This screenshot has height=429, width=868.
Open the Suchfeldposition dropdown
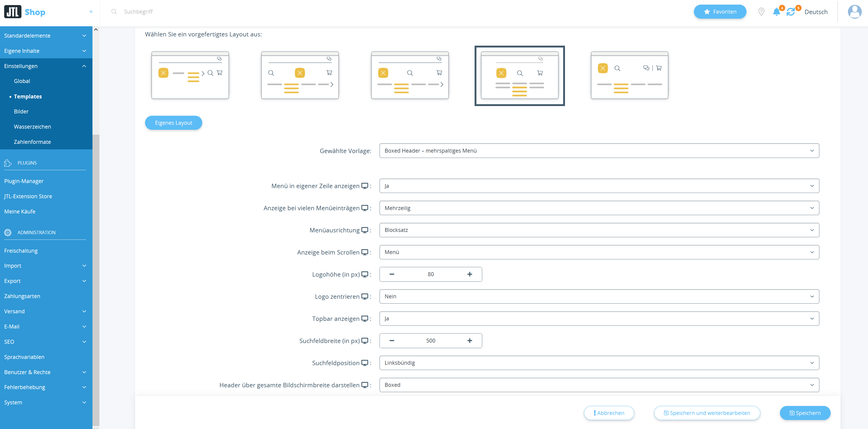tap(599, 363)
